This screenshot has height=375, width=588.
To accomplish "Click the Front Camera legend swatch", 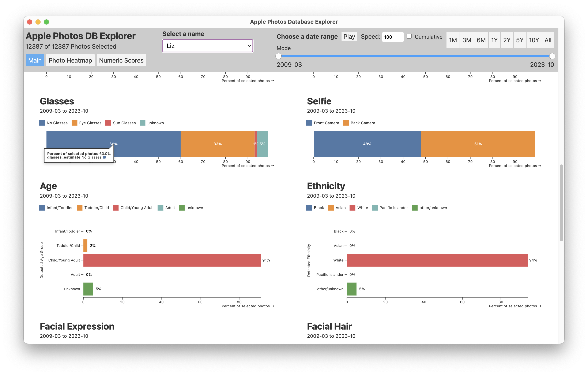I will (x=309, y=123).
